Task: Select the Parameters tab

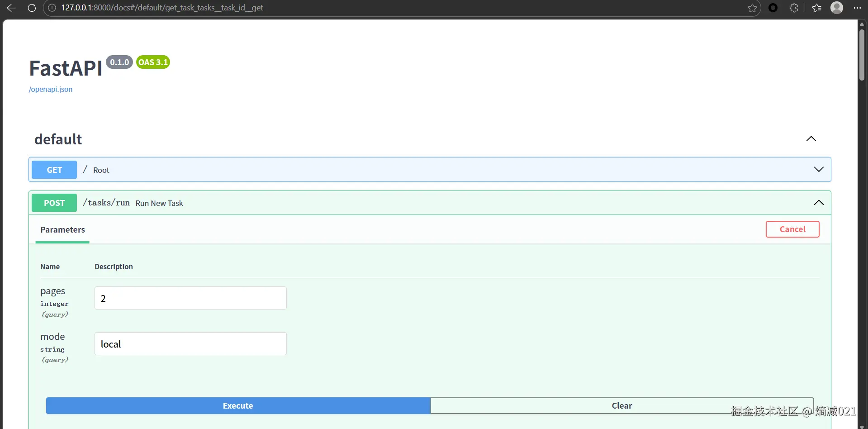Action: (62, 230)
